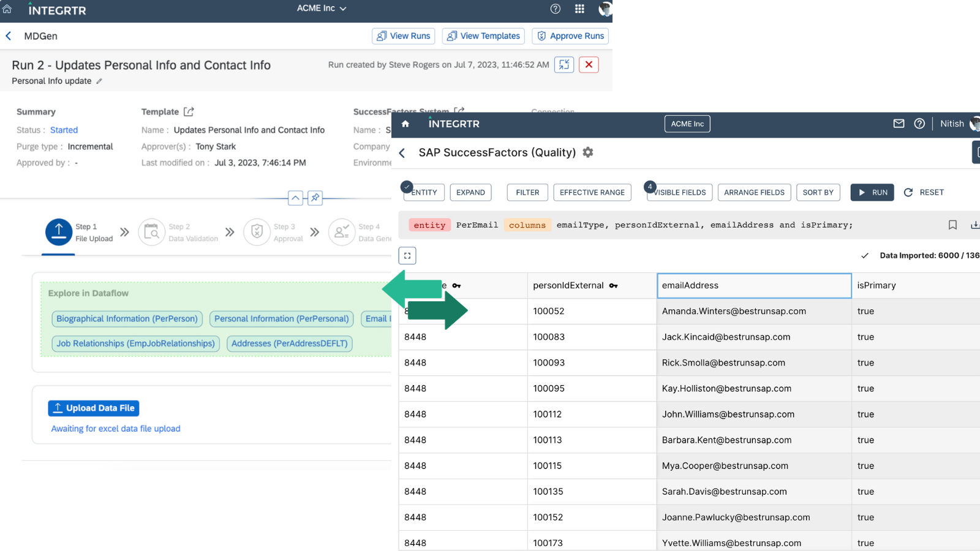Image resolution: width=980 pixels, height=551 pixels.
Task: Click the View Templates button
Action: click(483, 36)
